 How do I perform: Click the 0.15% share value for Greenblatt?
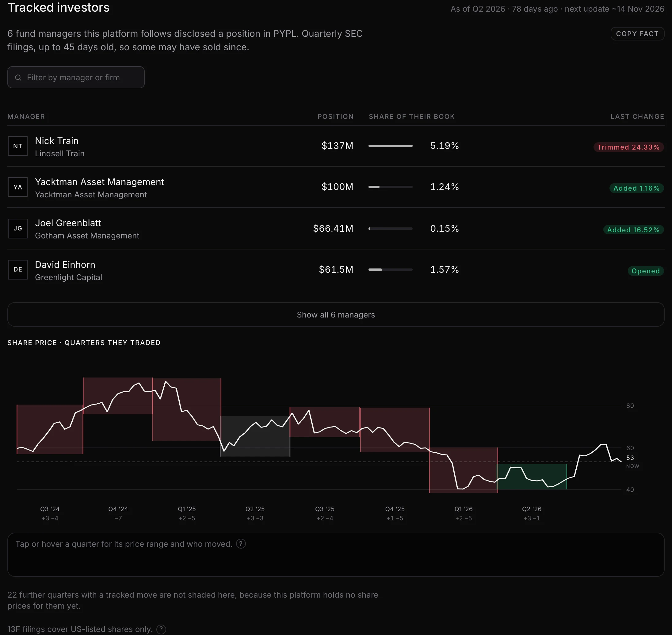445,229
